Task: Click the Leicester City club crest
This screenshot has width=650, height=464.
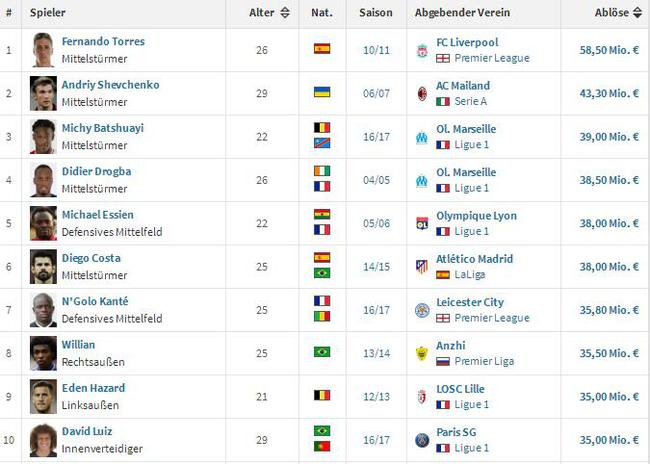Action: [422, 310]
